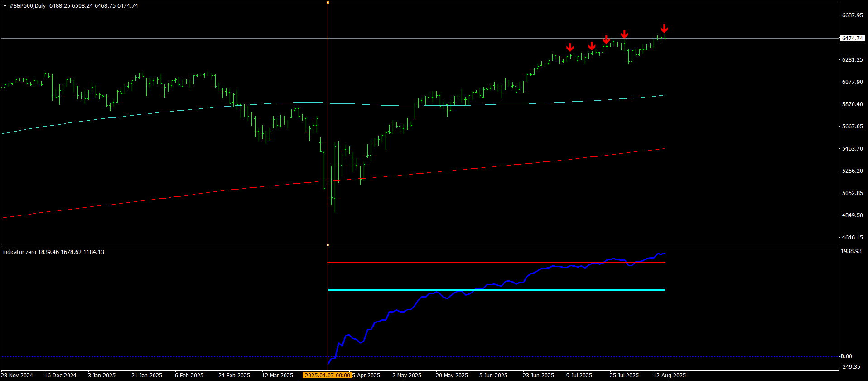Open the chart dropdown triangle beside #S&P500
868x381 pixels.
coord(5,6)
